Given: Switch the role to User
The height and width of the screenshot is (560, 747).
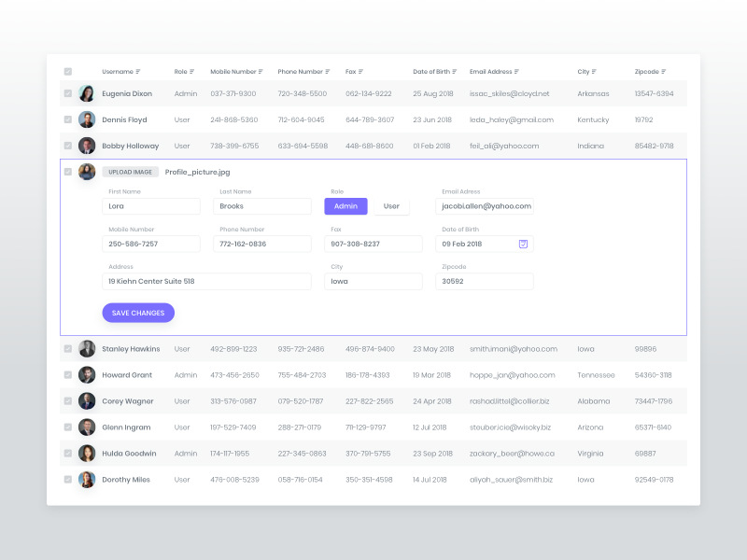Looking at the screenshot, I should pyautogui.click(x=390, y=205).
